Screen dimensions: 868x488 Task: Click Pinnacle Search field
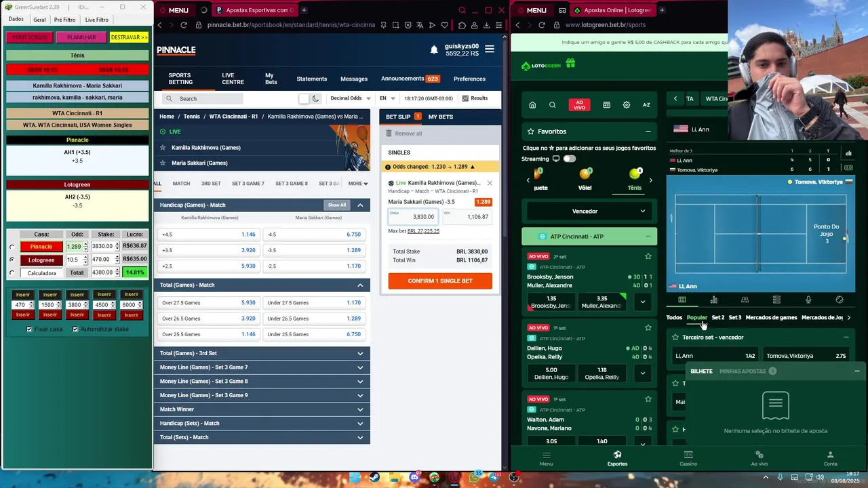point(203,98)
